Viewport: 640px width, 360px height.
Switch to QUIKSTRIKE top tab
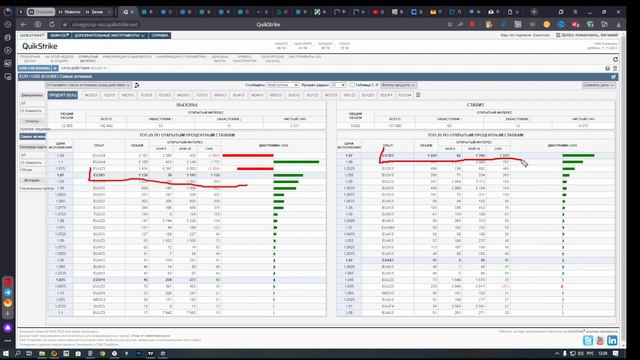[32, 36]
